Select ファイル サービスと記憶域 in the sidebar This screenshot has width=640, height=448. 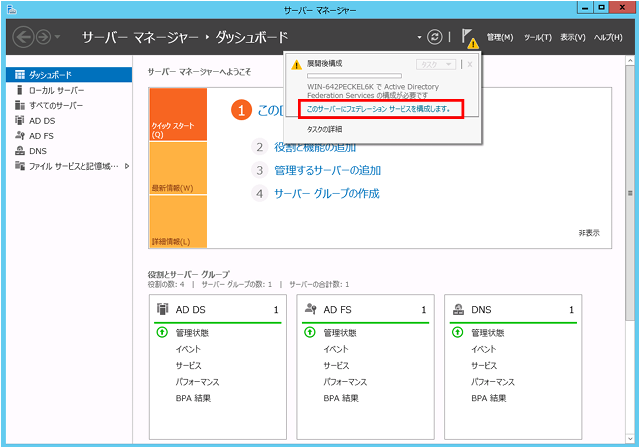pos(69,166)
